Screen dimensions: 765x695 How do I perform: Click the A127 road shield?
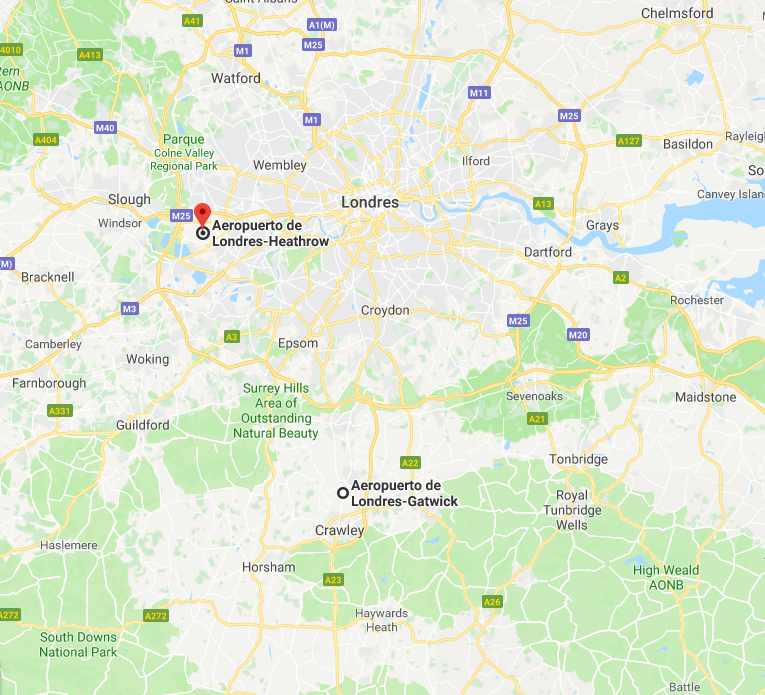629,141
